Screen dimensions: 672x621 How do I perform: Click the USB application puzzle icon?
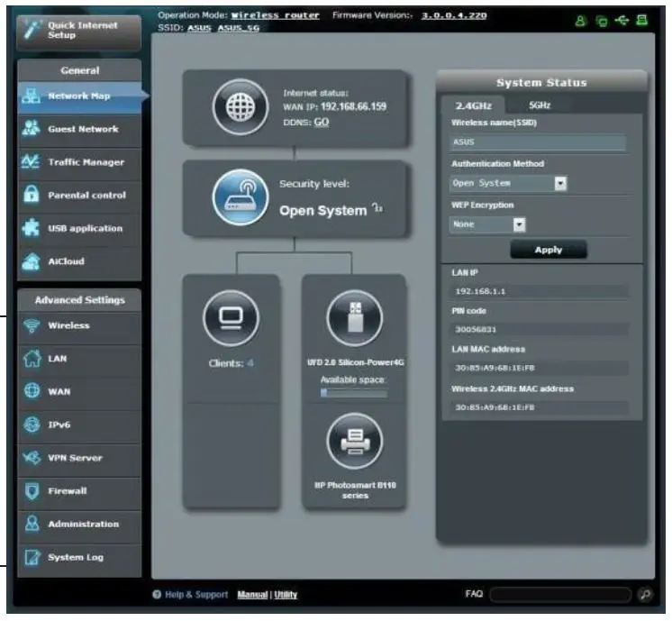point(31,227)
